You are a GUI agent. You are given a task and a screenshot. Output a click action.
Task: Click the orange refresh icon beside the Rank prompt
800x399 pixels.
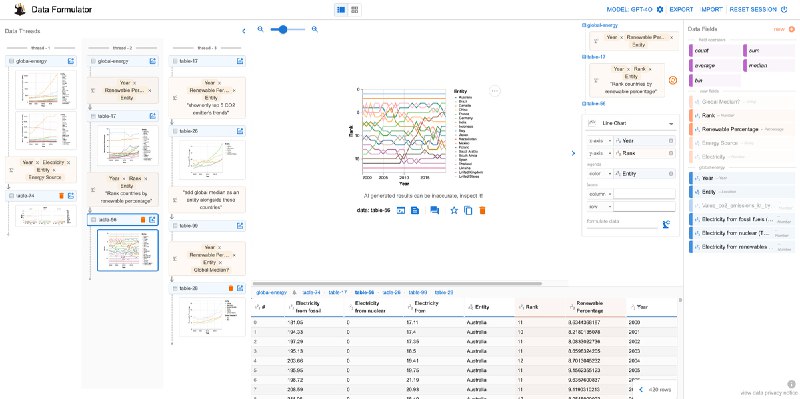(672, 80)
